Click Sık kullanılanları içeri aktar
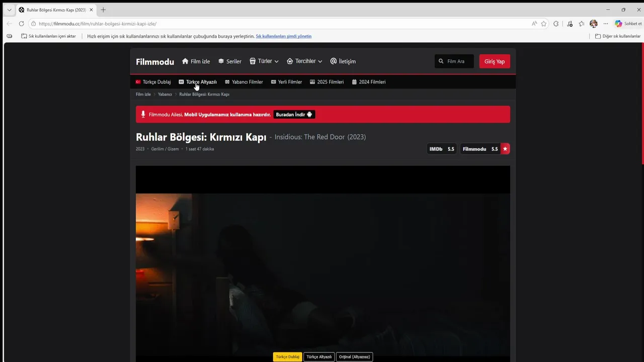Screen dimensions: 644x362 tap(48, 36)
